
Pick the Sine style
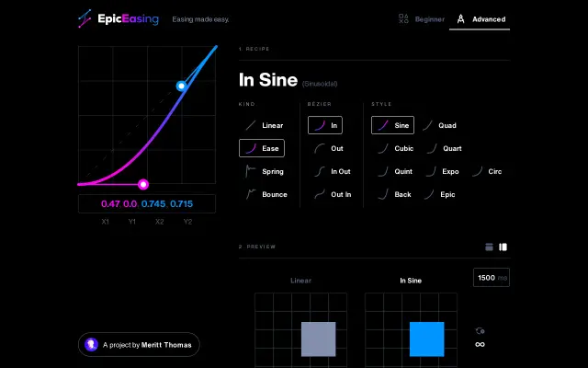tap(392, 125)
